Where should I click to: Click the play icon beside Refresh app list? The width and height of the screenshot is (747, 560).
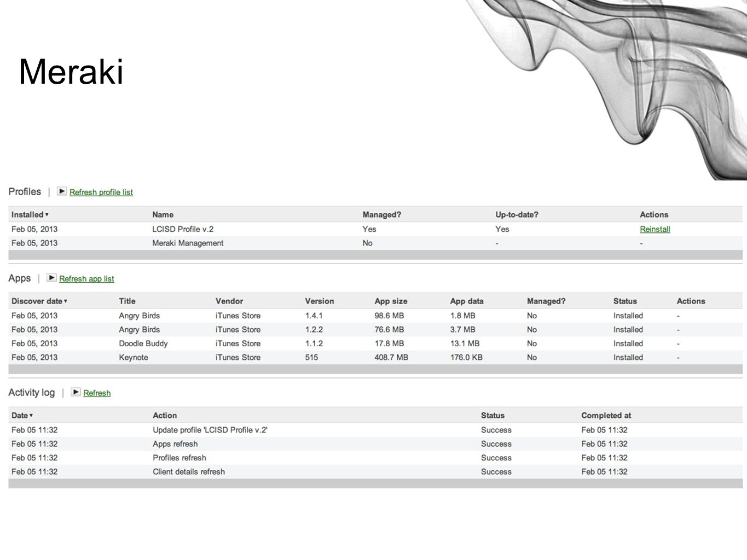51,278
